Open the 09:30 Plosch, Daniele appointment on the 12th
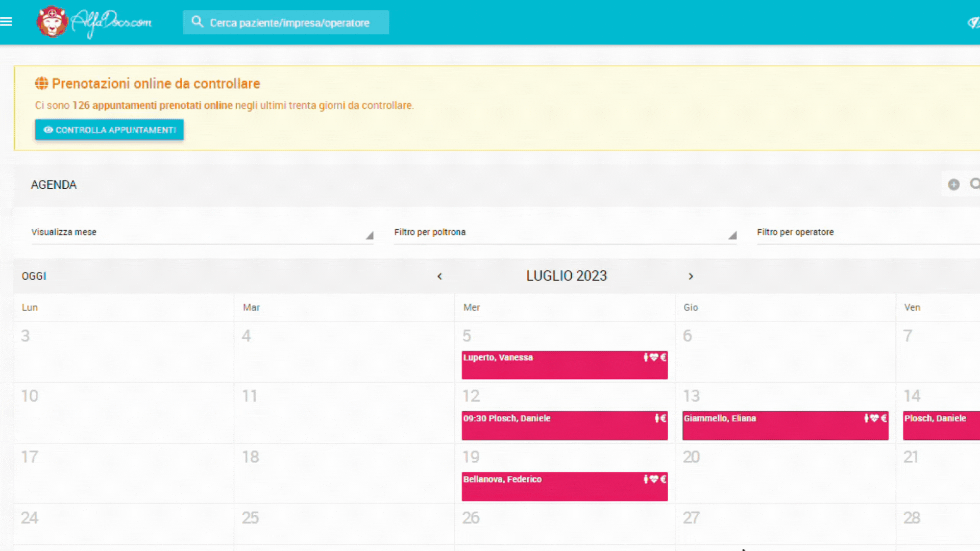Screen dimensions: 980x551 pyautogui.click(x=565, y=425)
